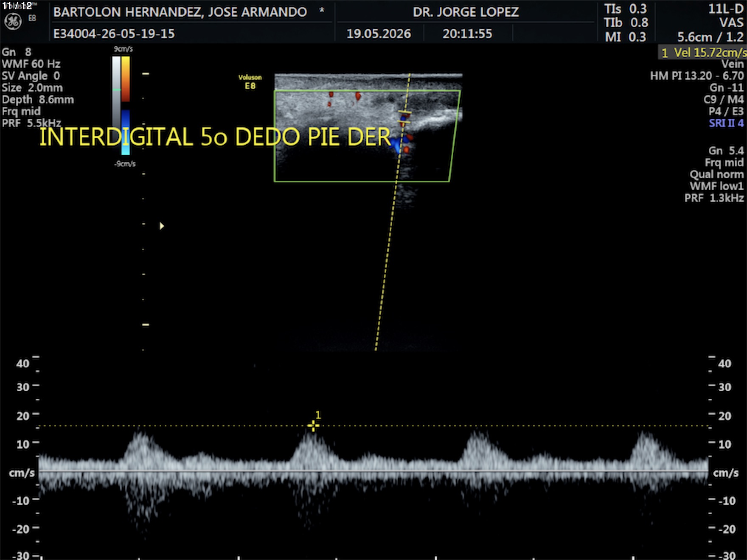The image size is (747, 560).
Task: Select the yellow caliper cross marker 1
Action: (313, 426)
